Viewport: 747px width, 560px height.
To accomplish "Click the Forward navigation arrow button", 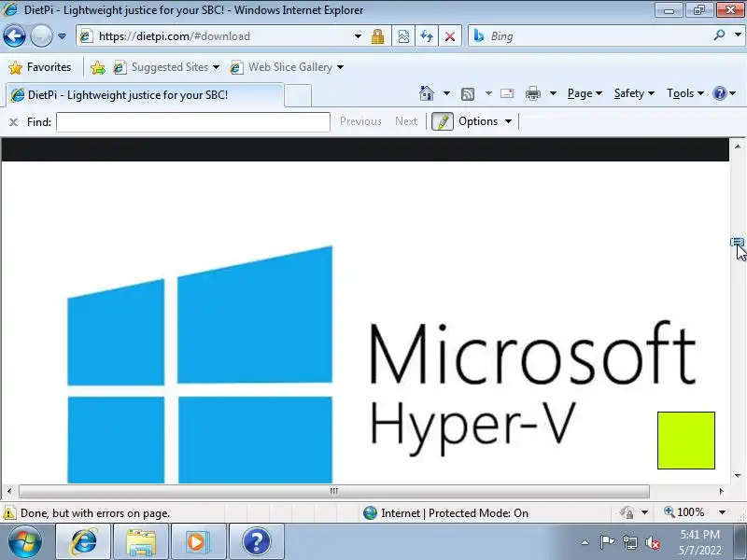I will (x=41, y=35).
